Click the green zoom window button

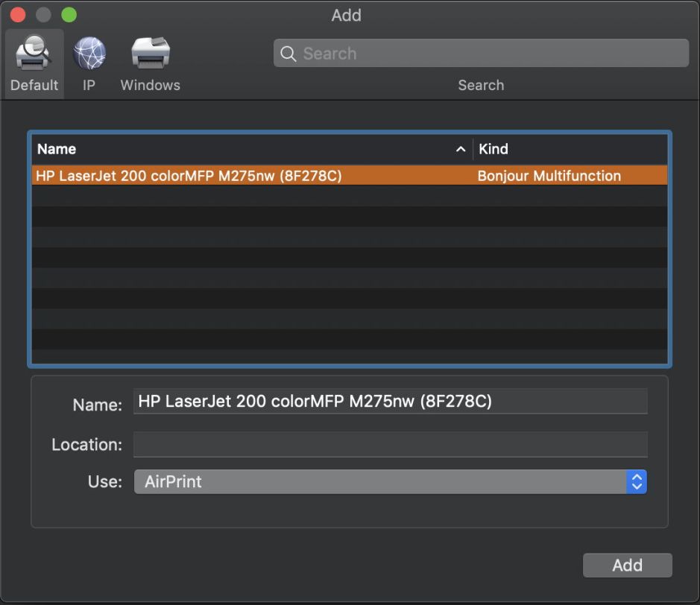point(69,15)
